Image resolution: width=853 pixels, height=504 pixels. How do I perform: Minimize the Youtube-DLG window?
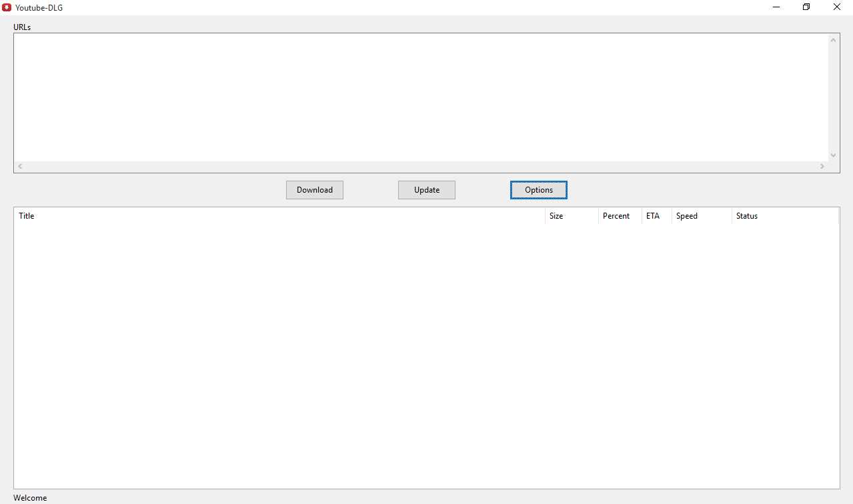click(775, 7)
